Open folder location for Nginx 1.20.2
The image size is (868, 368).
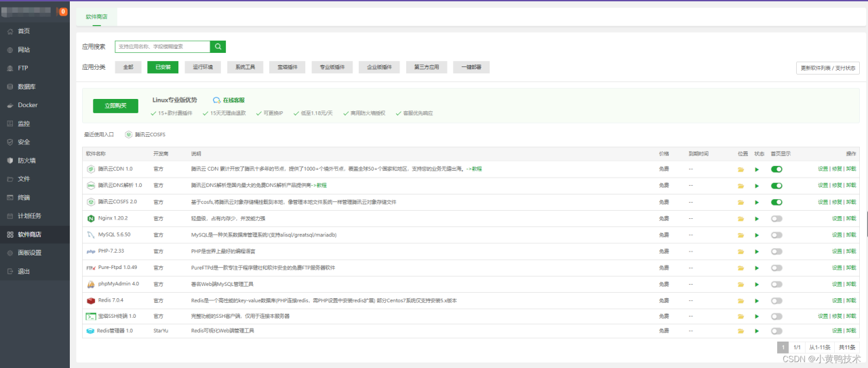741,218
